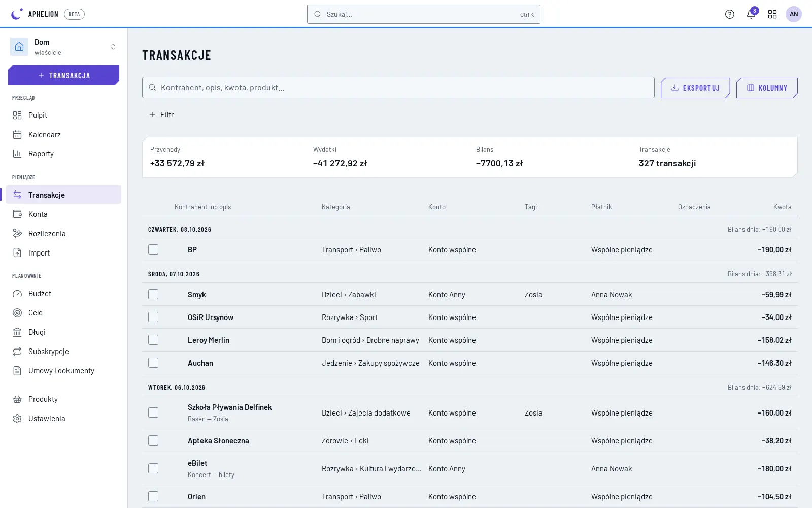Viewport: 812px width, 508px height.
Task: Tick the checkbox for BP transaction
Action: click(153, 249)
